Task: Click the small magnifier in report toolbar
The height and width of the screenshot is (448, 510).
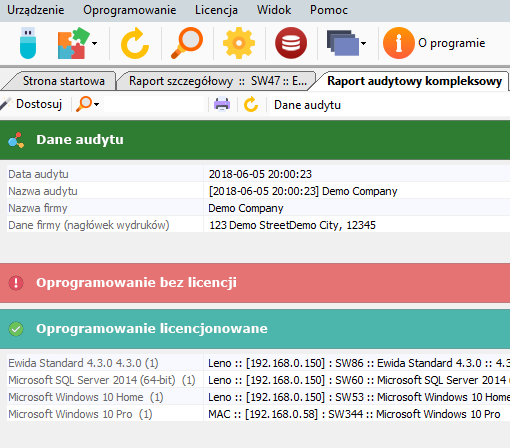Action: 84,104
